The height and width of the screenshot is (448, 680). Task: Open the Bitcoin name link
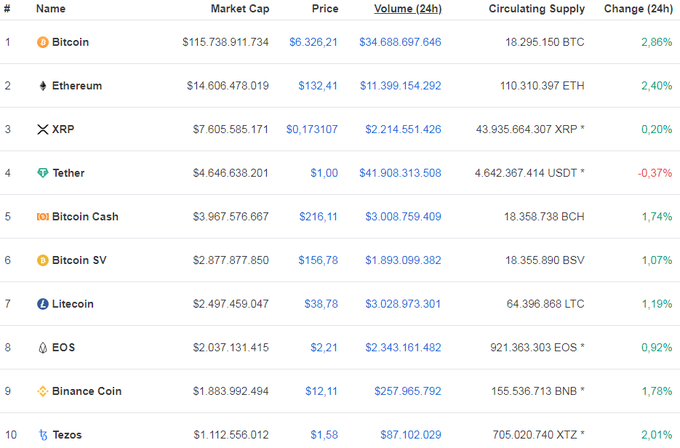click(x=70, y=42)
